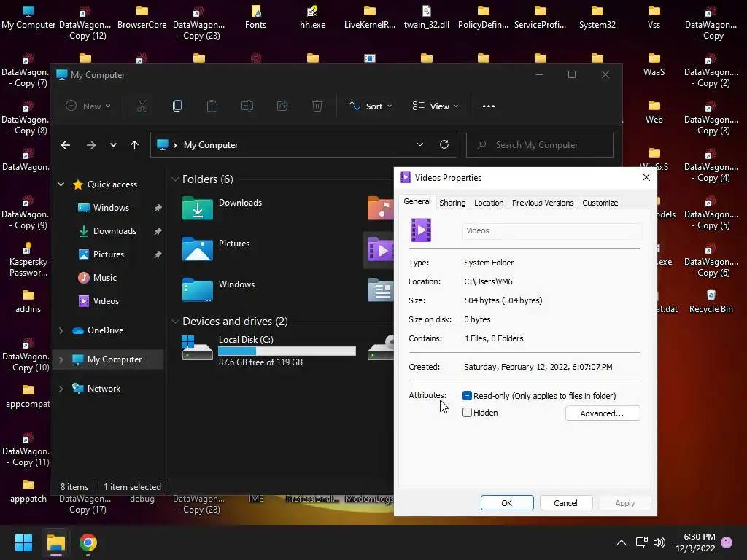Open the notification count badge
Screen dimensions: 747x560
tap(727, 542)
